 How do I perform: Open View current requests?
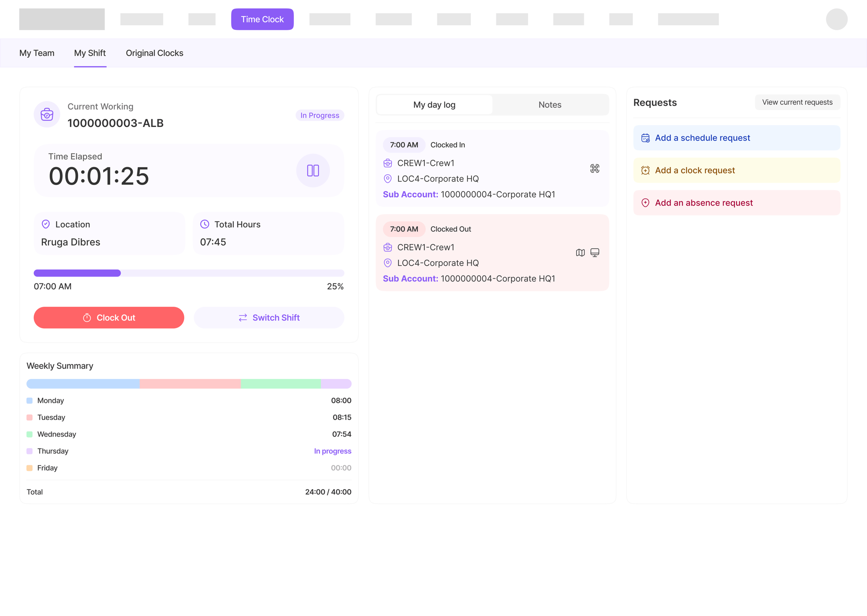pos(797,102)
